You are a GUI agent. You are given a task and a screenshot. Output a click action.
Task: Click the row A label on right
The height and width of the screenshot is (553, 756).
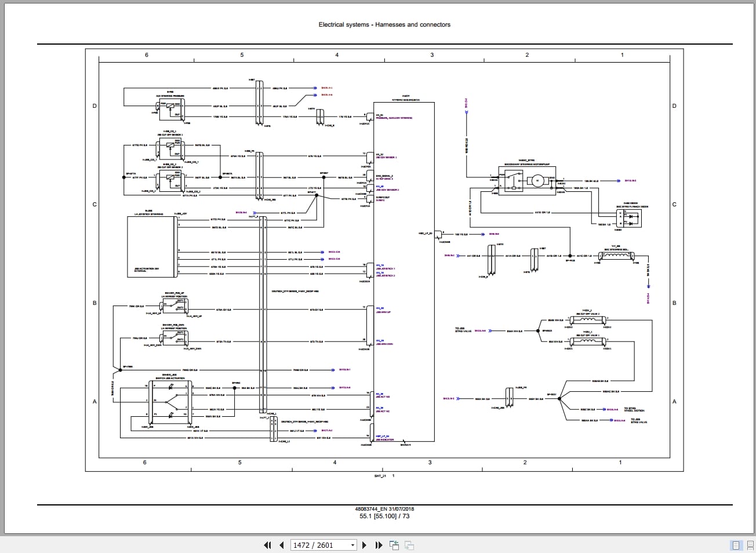coord(674,401)
